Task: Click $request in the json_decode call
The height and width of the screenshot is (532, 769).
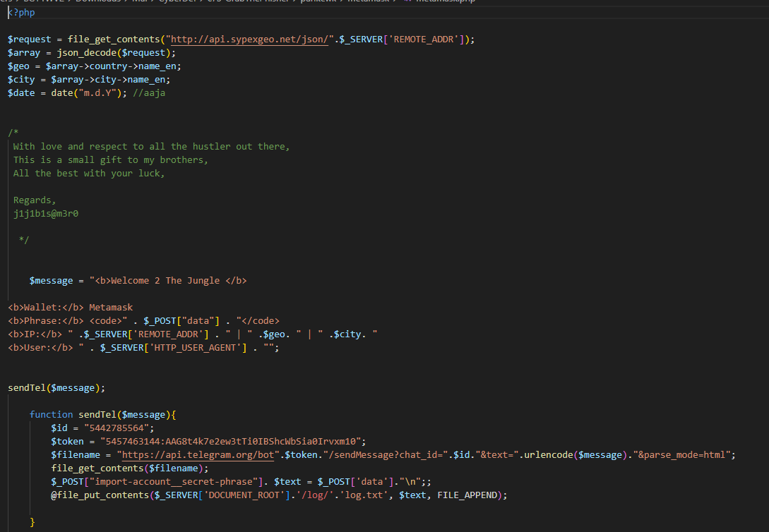Action: pyautogui.click(x=143, y=53)
